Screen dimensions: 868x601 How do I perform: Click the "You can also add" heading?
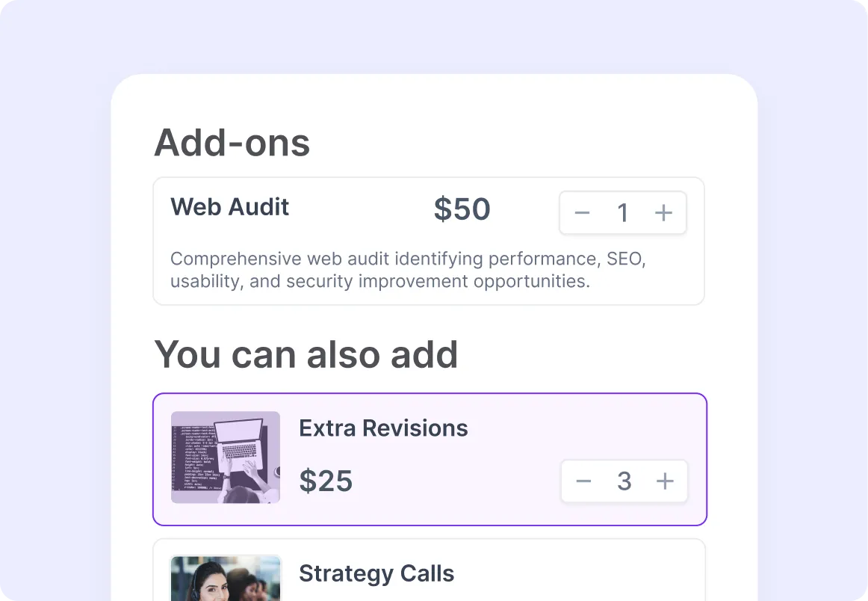click(306, 354)
